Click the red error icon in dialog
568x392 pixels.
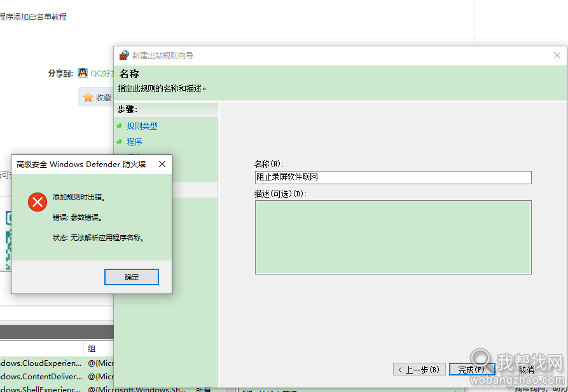38,202
